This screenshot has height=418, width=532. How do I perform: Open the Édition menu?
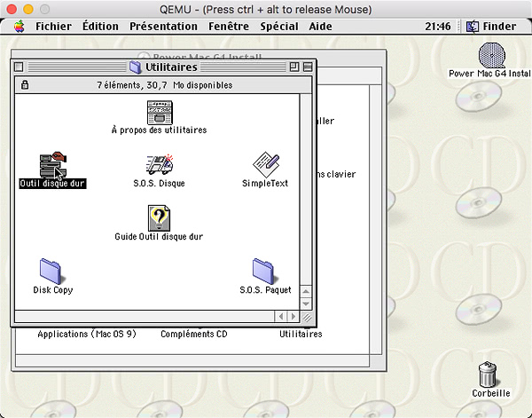pyautogui.click(x=100, y=27)
